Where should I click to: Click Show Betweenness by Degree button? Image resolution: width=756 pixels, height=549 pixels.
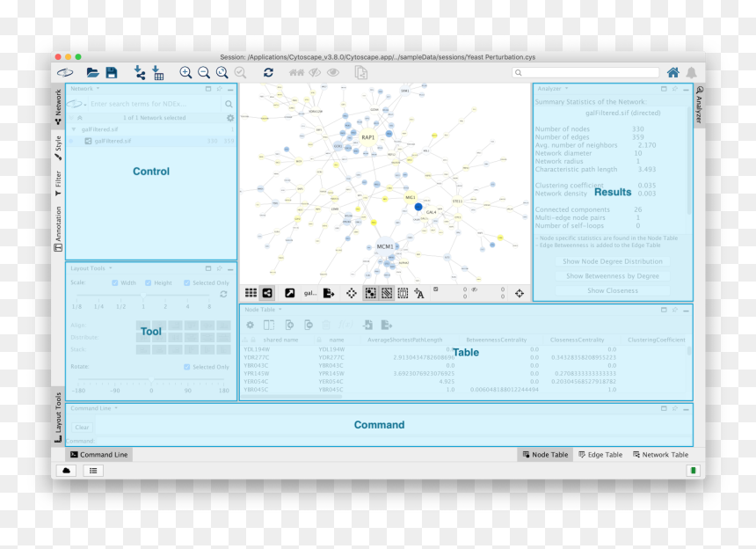click(x=613, y=276)
